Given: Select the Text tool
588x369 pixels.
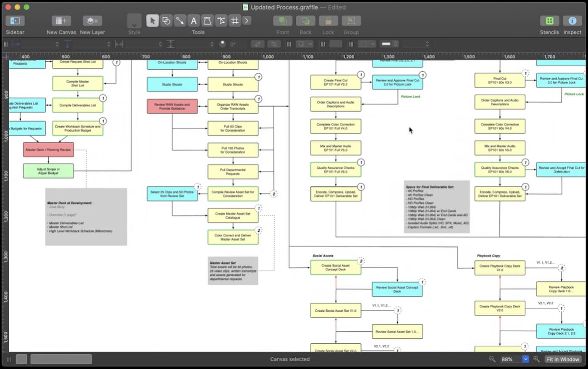Looking at the screenshot, I should click(x=194, y=21).
